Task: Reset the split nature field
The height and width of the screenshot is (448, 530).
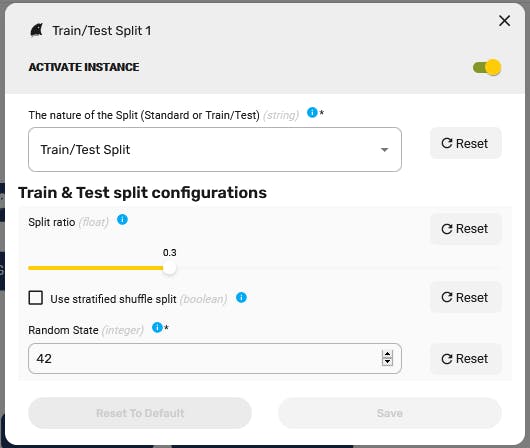Action: pos(465,143)
